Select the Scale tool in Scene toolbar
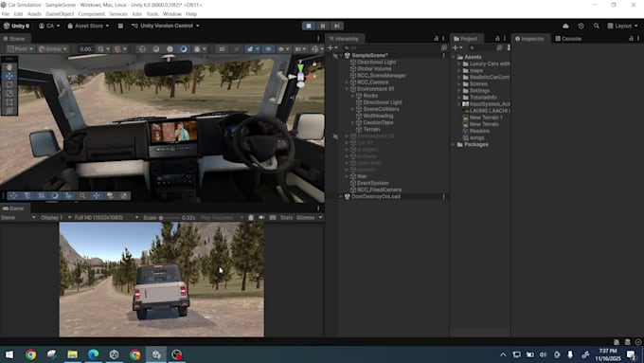644x363 pixels. point(9,93)
